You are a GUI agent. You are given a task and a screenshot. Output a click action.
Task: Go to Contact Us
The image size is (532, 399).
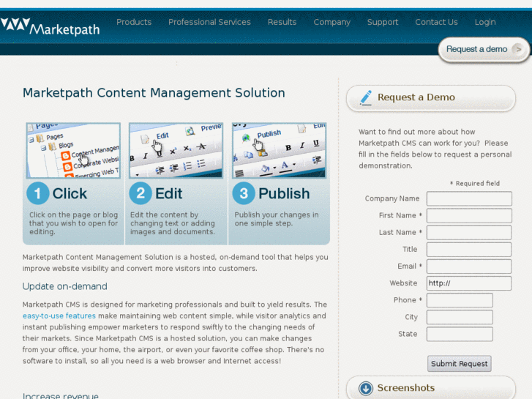[436, 22]
